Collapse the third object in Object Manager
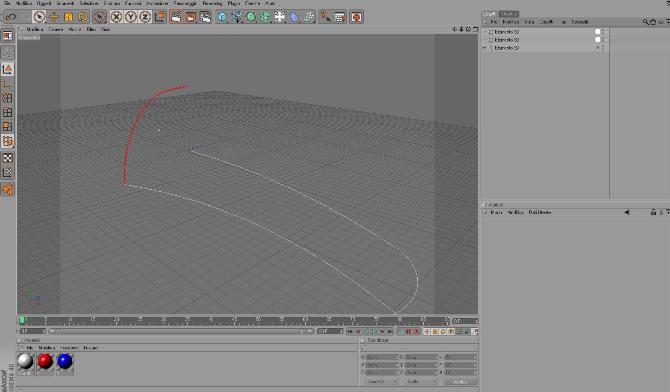Image resolution: width=670 pixels, height=392 pixels. point(485,48)
